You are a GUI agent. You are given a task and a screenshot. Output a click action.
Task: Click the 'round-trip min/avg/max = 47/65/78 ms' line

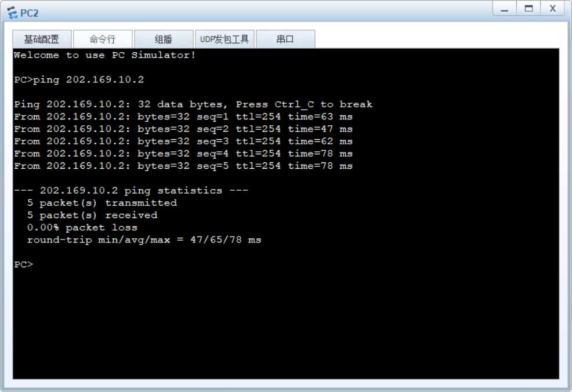pyautogui.click(x=144, y=240)
